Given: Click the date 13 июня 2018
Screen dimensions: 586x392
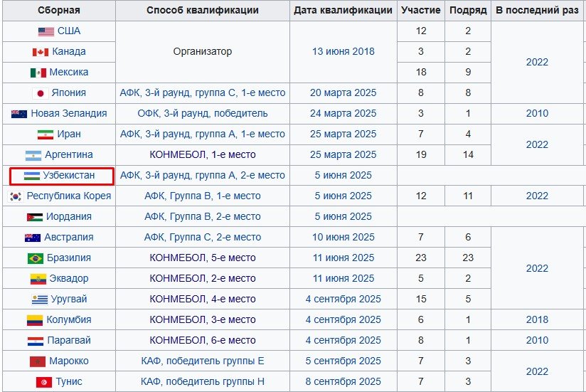Looking at the screenshot, I should click(x=343, y=51).
